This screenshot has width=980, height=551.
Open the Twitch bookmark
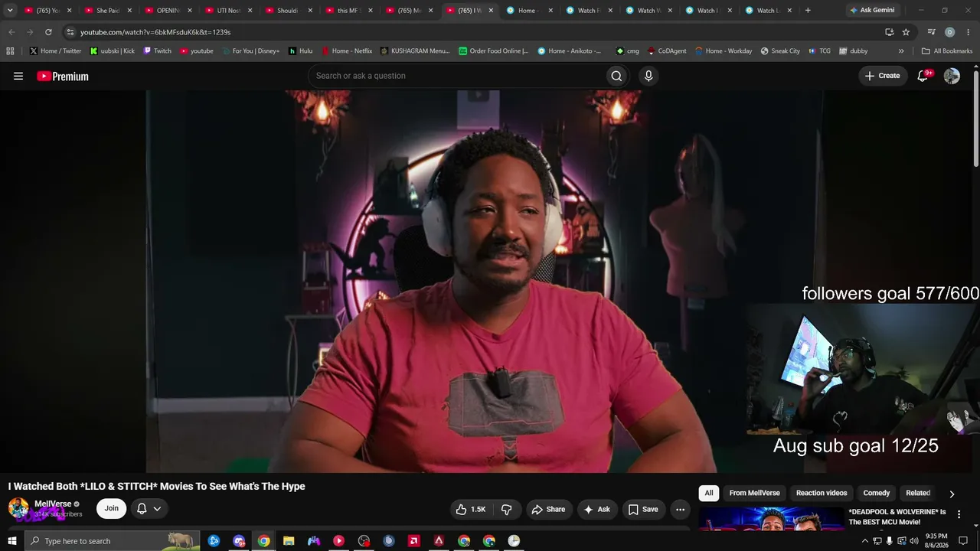click(x=157, y=51)
